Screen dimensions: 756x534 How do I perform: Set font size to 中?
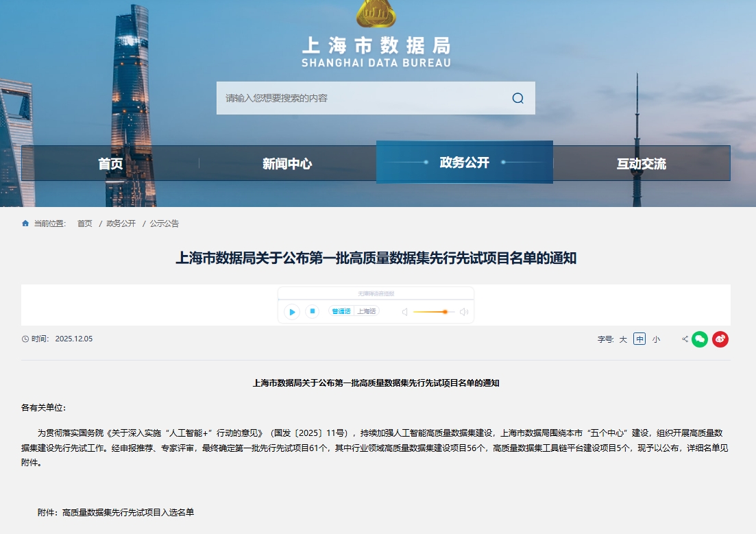click(639, 339)
